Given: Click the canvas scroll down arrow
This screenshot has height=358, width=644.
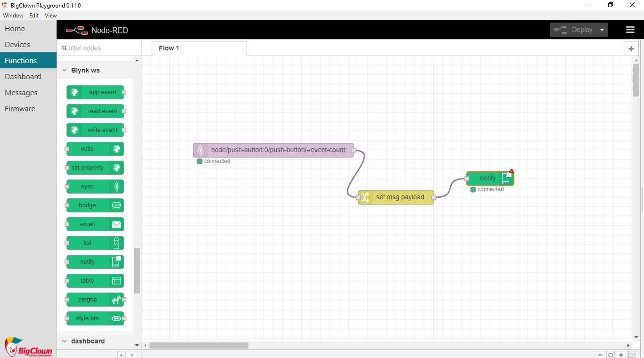Looking at the screenshot, I should tap(636, 337).
